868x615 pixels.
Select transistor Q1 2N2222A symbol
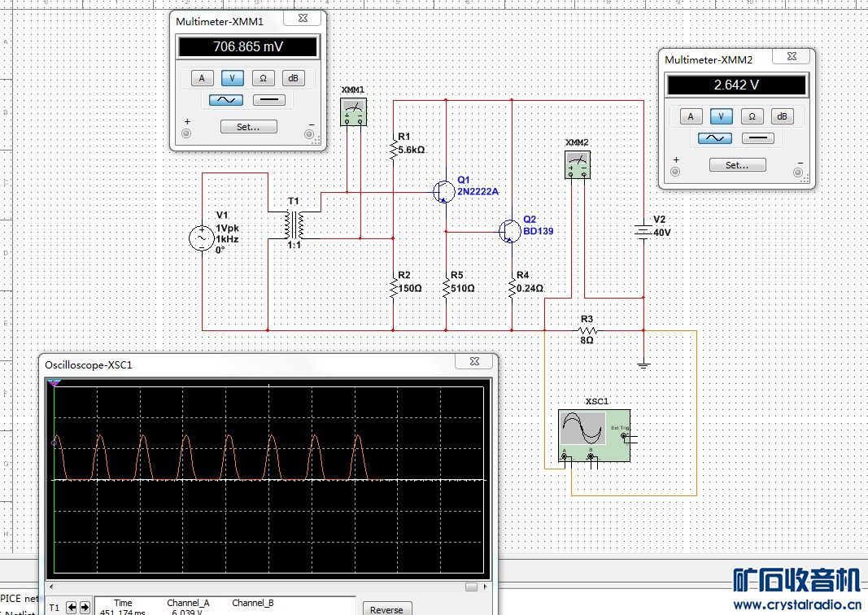click(443, 191)
